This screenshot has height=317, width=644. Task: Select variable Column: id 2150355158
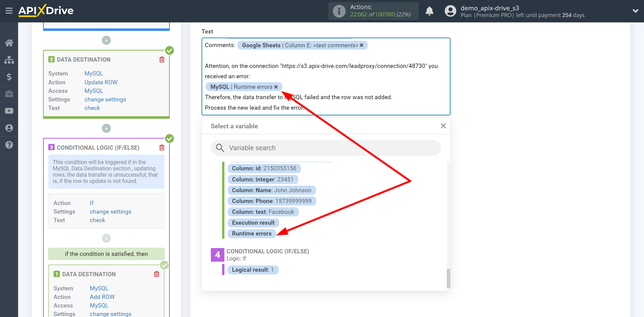click(x=264, y=168)
